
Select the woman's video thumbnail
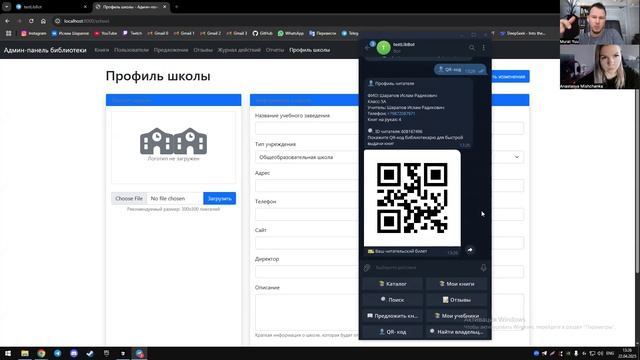tap(600, 67)
